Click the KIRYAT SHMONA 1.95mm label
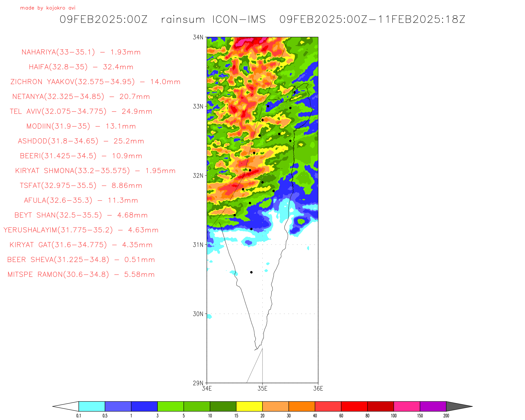The image size is (525, 420). (95, 171)
